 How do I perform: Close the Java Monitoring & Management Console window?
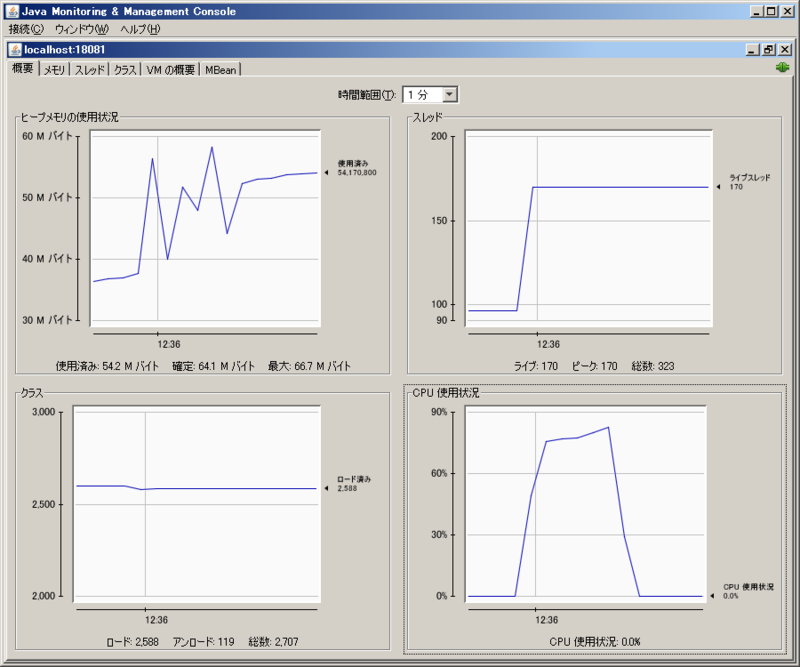point(787,11)
